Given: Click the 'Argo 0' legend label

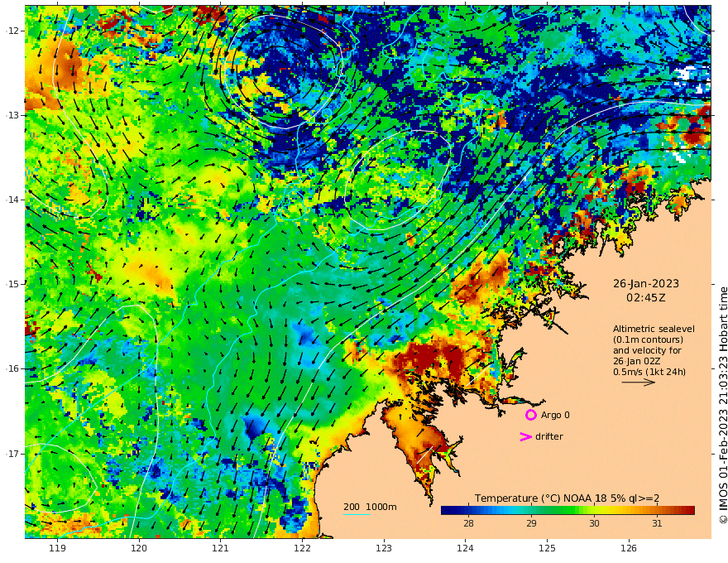Looking at the screenshot, I should tap(555, 415).
